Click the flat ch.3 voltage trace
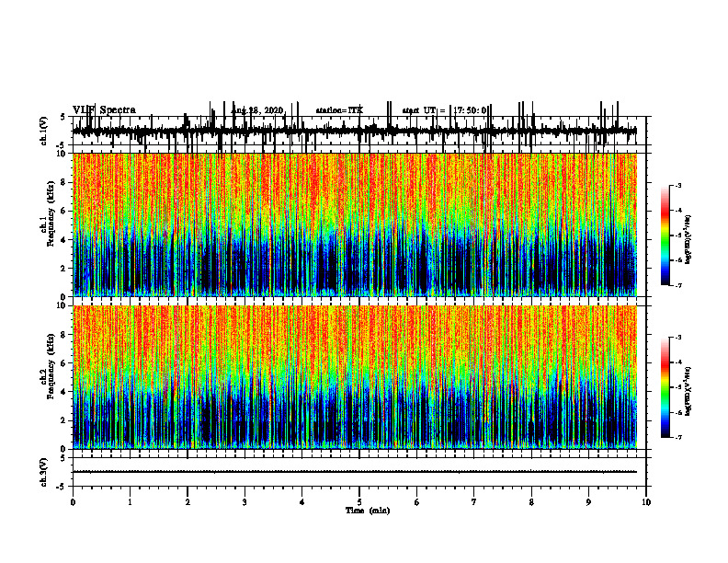The width and height of the screenshot is (728, 563). click(355, 472)
